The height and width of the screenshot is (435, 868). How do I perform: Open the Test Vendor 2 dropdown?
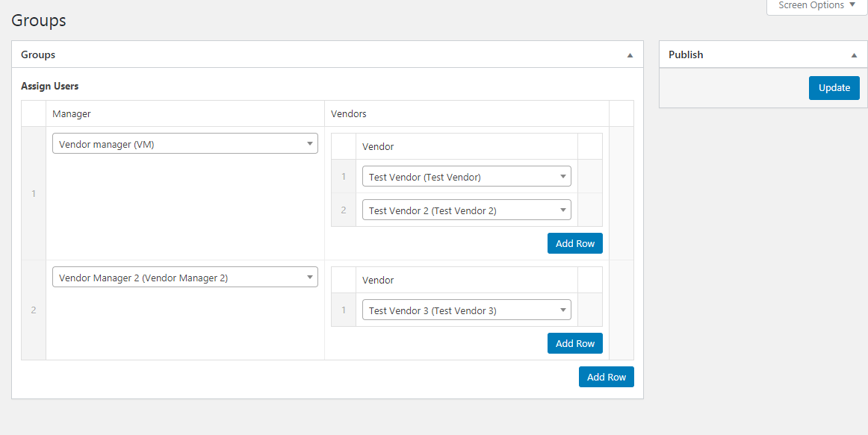467,210
